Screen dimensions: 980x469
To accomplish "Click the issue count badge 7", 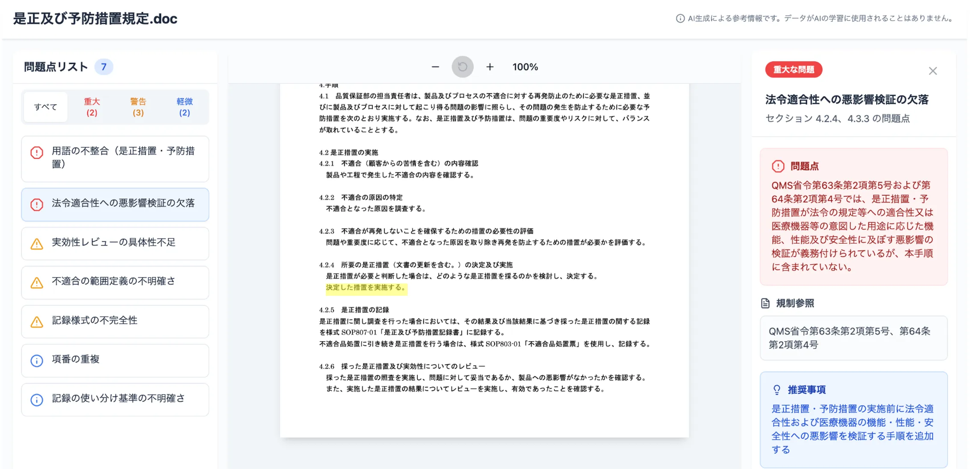I will point(103,67).
